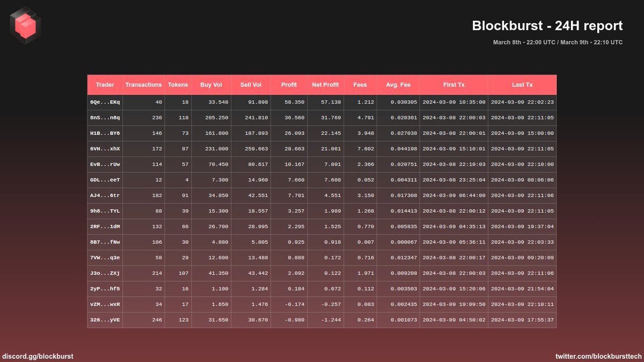Viewport: 644px width, 362px height.
Task: Click the Blockburst - 24H report title
Action: [x=547, y=25]
